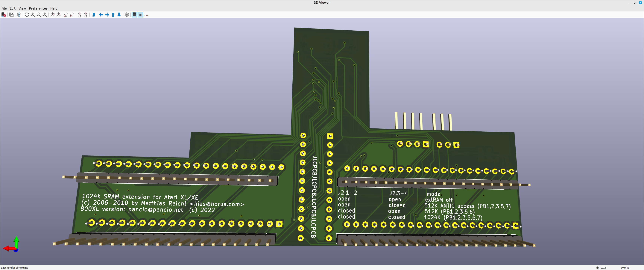
Task: Open the File menu
Action: tap(4, 8)
